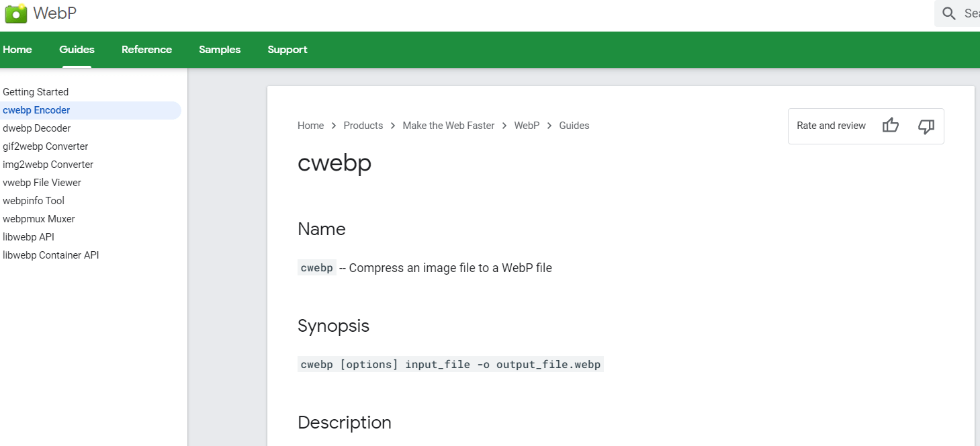Open webpinfo Tool page
This screenshot has height=446, width=980.
34,201
